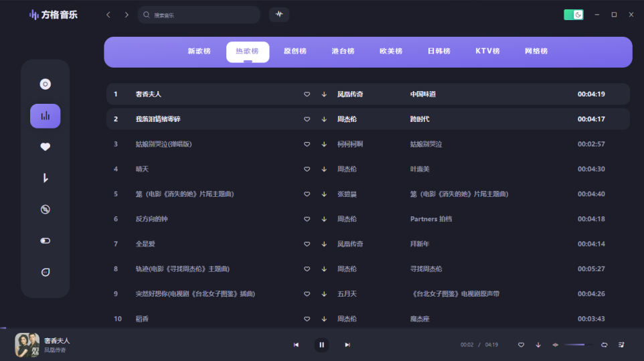Open the radar-style icon in sidebar
Viewport: 644px width, 361px height.
click(x=45, y=210)
